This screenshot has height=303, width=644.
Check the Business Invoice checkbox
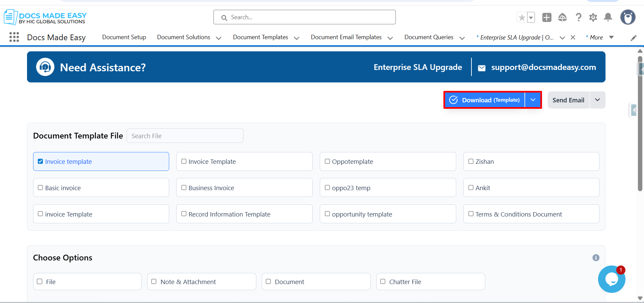pyautogui.click(x=184, y=187)
